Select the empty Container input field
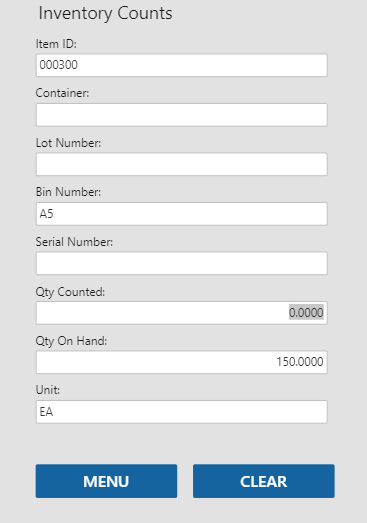This screenshot has width=367, height=523. 181,115
